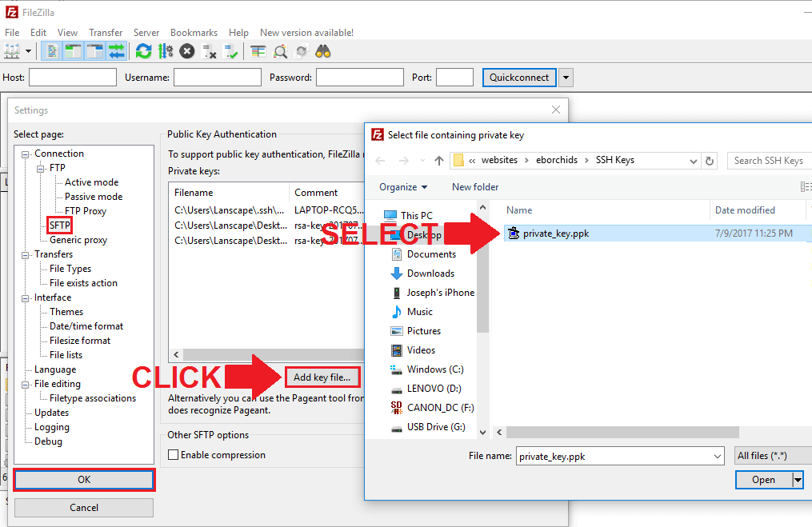Toggle the transfer queue display icon
This screenshot has height=527, width=812.
(117, 51)
